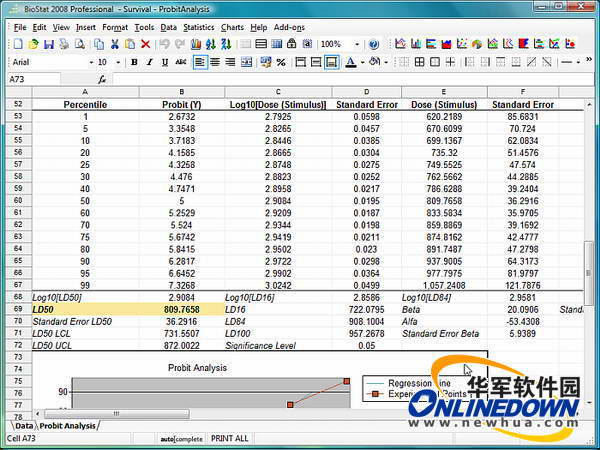Click the Sort Ascending icon
The width and height of the screenshot is (600, 450).
(211, 44)
